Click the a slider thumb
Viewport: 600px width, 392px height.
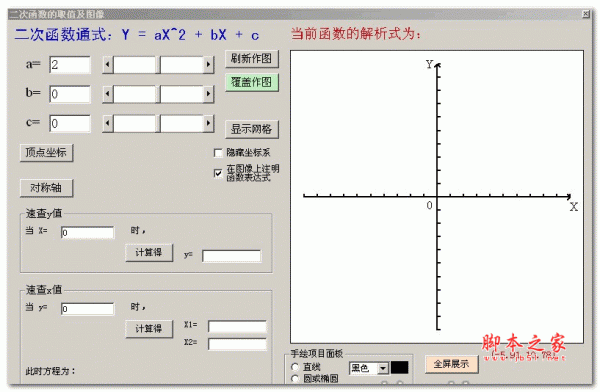(158, 65)
